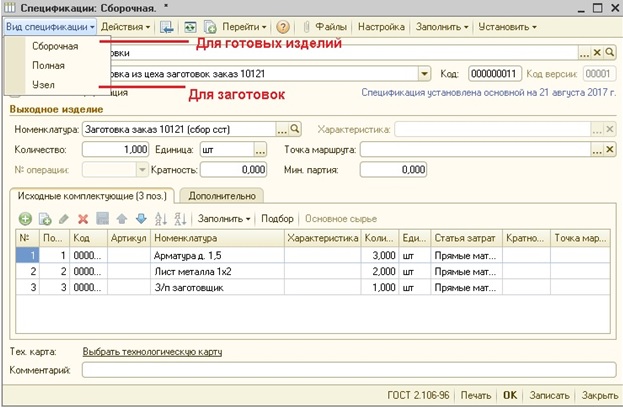The height and width of the screenshot is (407, 623).
Task: Select Сборочная in specification type menu
Action: (x=55, y=46)
